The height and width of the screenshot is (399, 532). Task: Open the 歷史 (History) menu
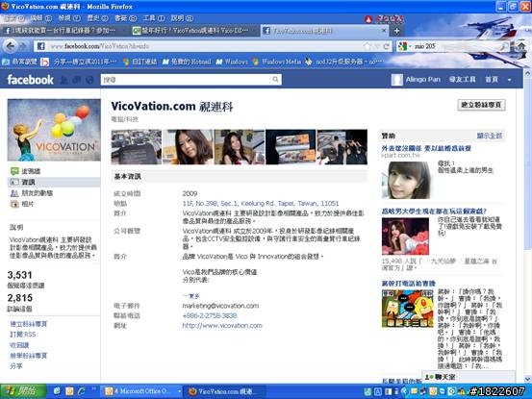pyautogui.click(x=97, y=18)
